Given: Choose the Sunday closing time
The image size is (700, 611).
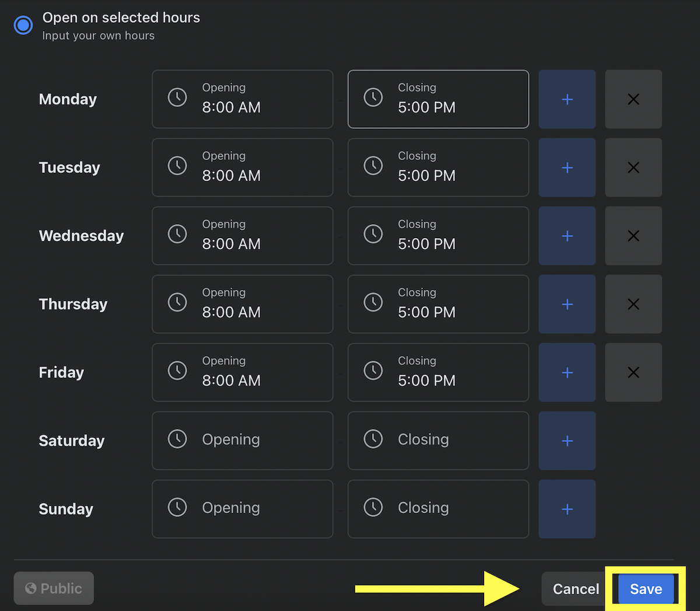Looking at the screenshot, I should [438, 509].
